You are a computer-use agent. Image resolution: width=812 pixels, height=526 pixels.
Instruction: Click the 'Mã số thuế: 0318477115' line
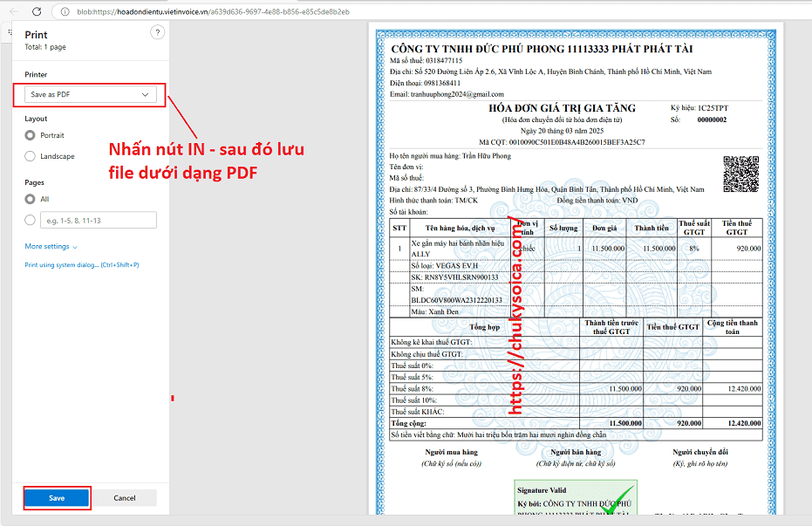426,60
